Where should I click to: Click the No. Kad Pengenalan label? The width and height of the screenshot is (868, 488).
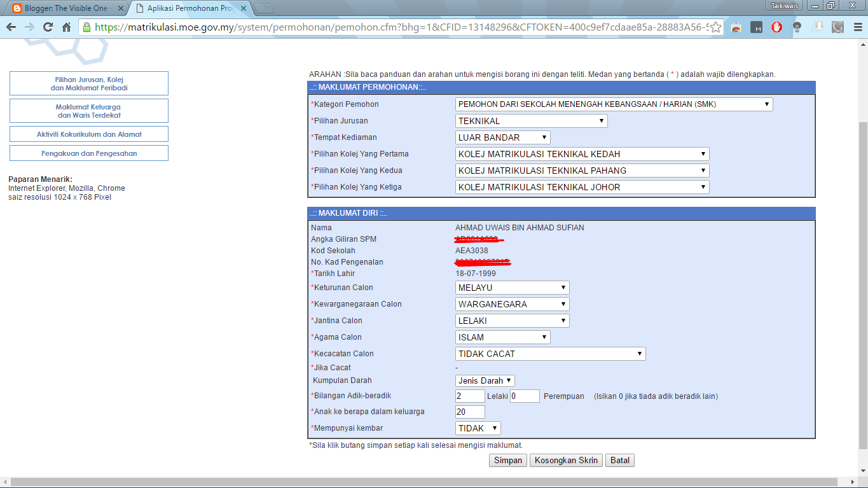347,262
